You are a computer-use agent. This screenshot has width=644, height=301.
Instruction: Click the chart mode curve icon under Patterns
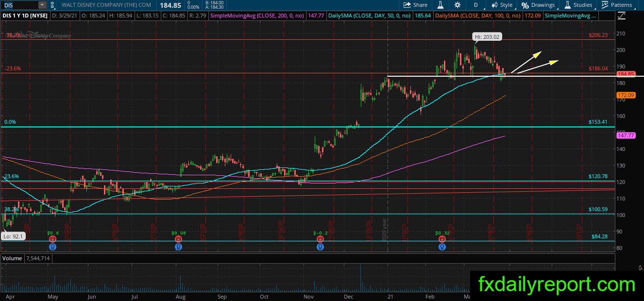621,16
